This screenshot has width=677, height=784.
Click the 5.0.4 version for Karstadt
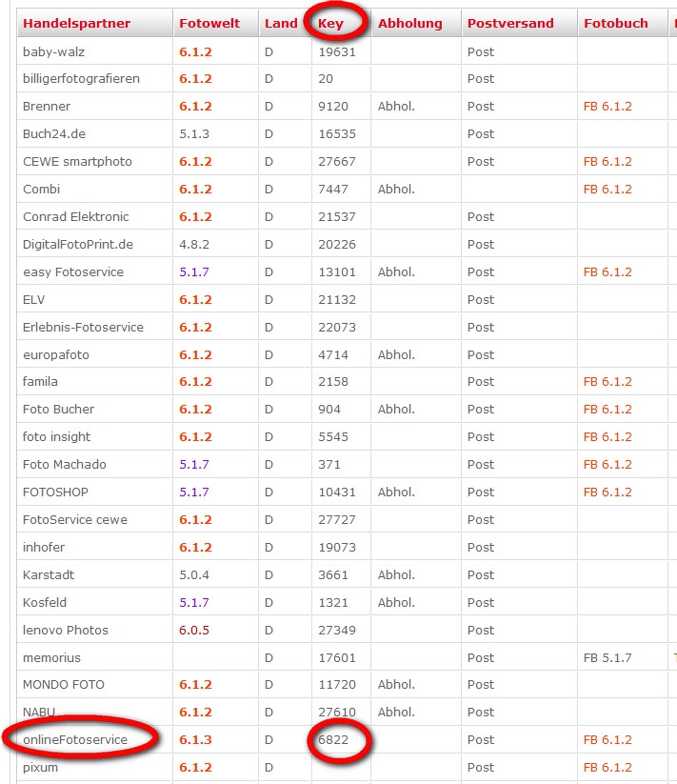(193, 574)
